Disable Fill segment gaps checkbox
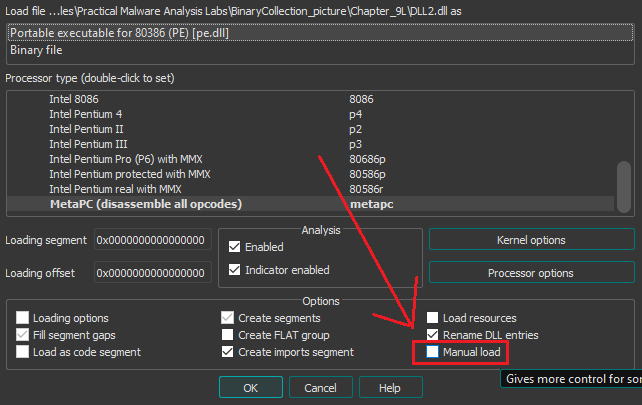 [x=23, y=335]
